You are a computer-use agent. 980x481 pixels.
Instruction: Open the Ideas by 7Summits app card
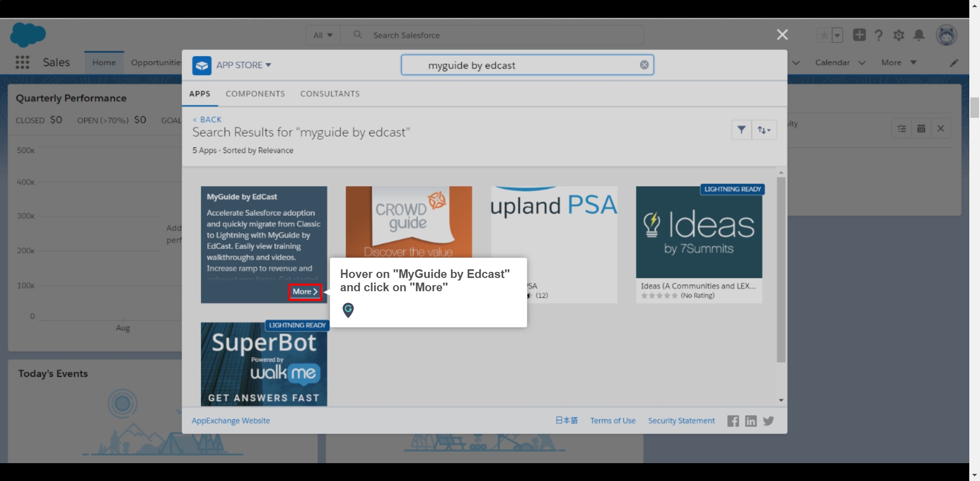tap(699, 245)
